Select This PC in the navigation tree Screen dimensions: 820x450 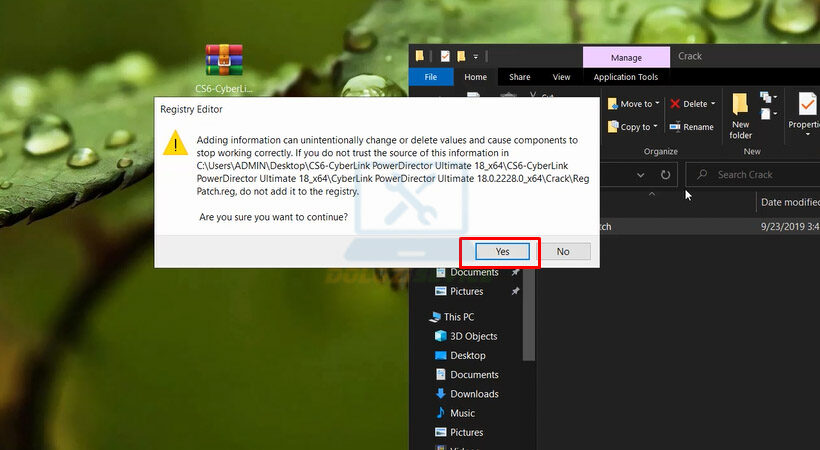pos(458,317)
